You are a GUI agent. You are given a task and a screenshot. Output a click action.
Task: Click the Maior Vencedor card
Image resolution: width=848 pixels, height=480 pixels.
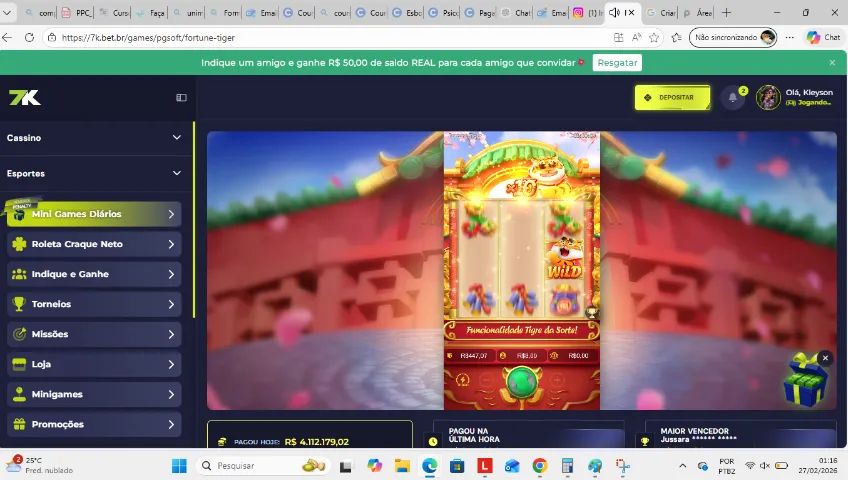tap(740, 434)
